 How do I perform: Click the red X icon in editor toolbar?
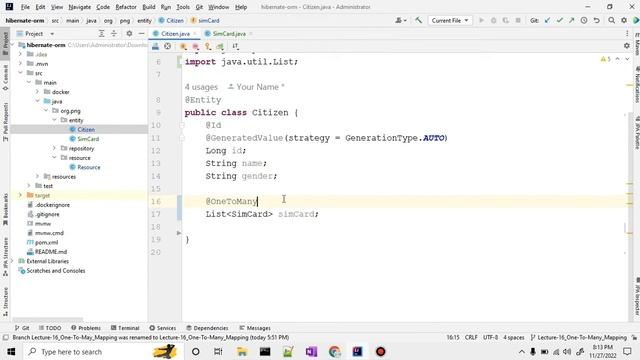click(167, 46)
